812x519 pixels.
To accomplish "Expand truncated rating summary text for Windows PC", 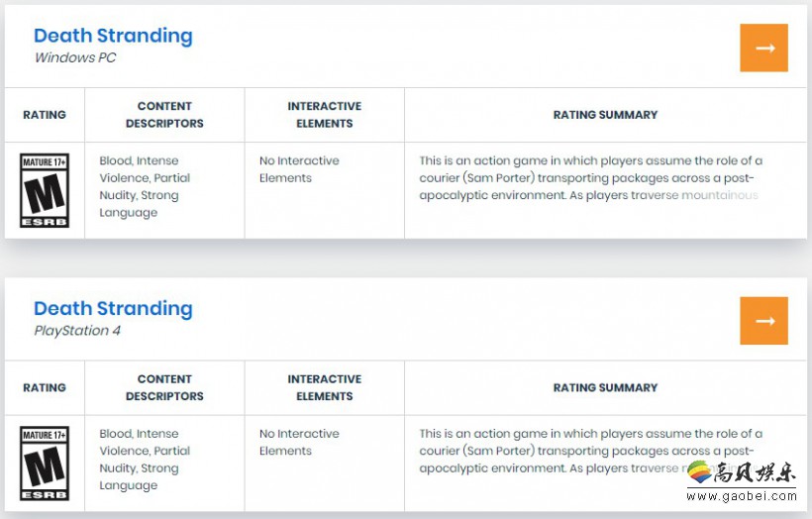I will pyautogui.click(x=590, y=177).
